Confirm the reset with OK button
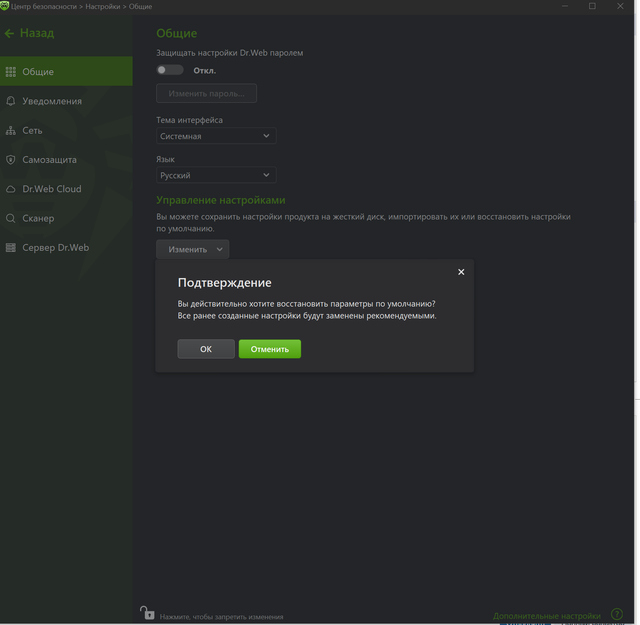This screenshot has height=625, width=640. click(206, 349)
